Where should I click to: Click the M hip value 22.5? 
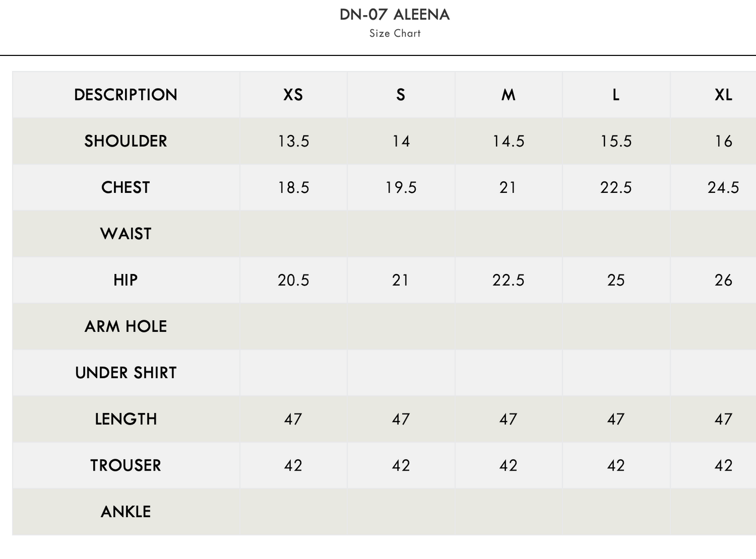click(x=508, y=280)
